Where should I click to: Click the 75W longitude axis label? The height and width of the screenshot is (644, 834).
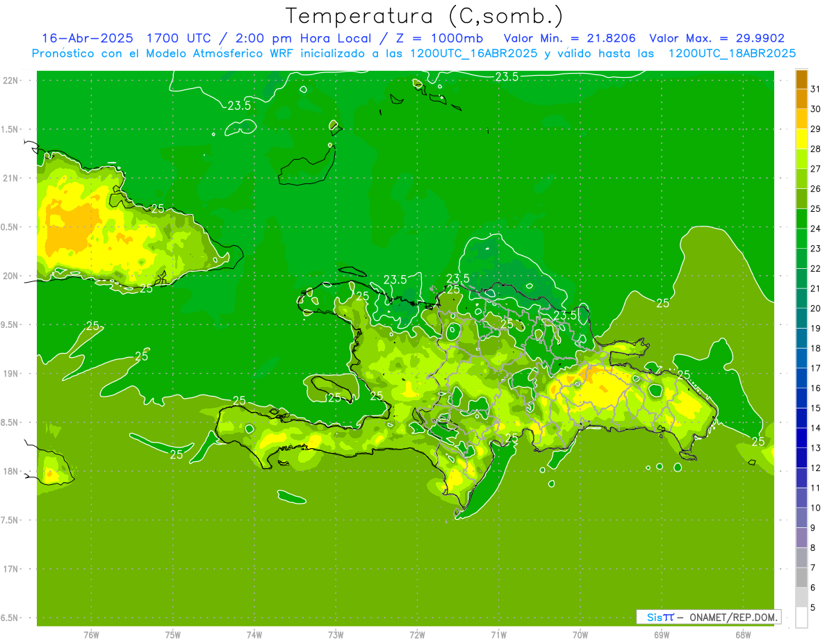tap(173, 635)
